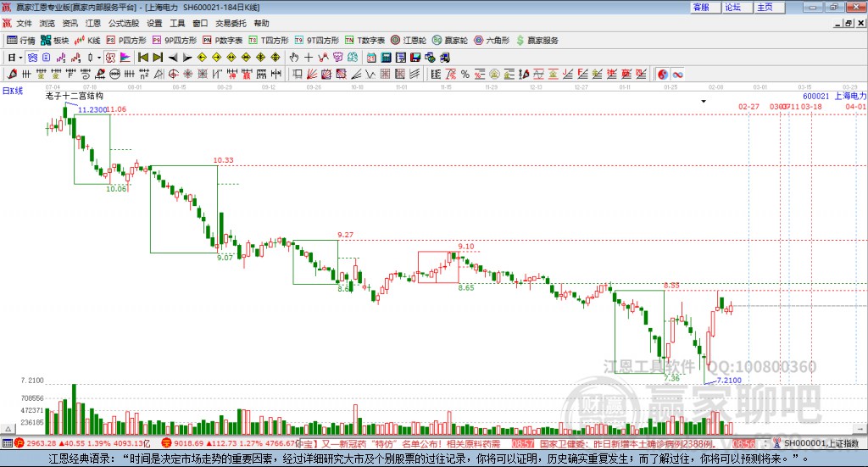The height and width of the screenshot is (467, 868).
Task: Open the 9P四方形 tool
Action: coord(175,41)
